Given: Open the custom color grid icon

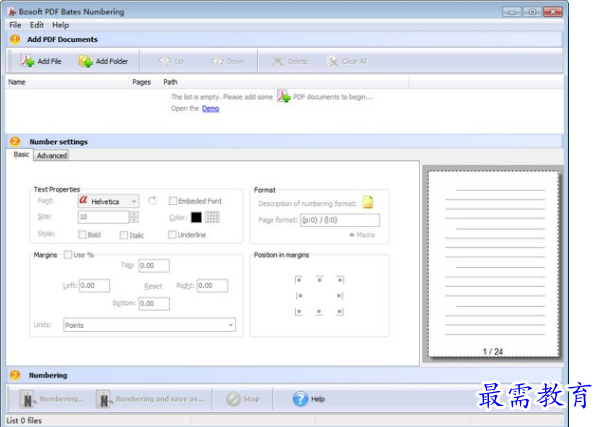Looking at the screenshot, I should click(x=212, y=217).
